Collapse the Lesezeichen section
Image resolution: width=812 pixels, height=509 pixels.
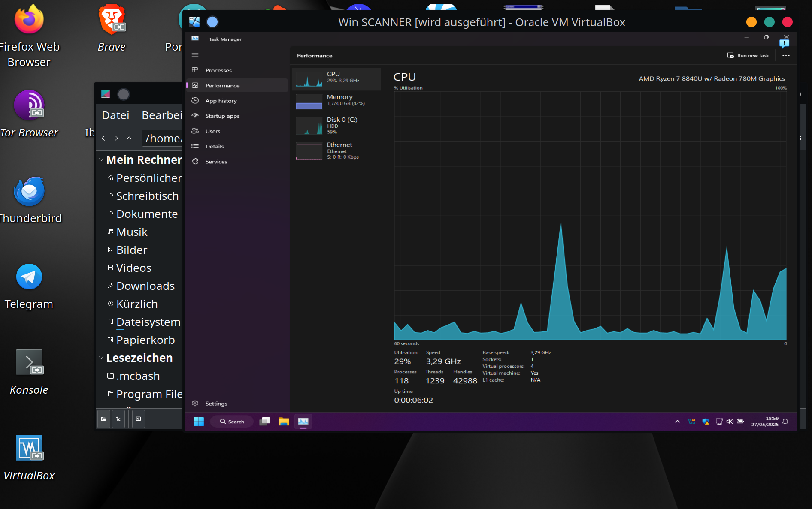pos(101,358)
